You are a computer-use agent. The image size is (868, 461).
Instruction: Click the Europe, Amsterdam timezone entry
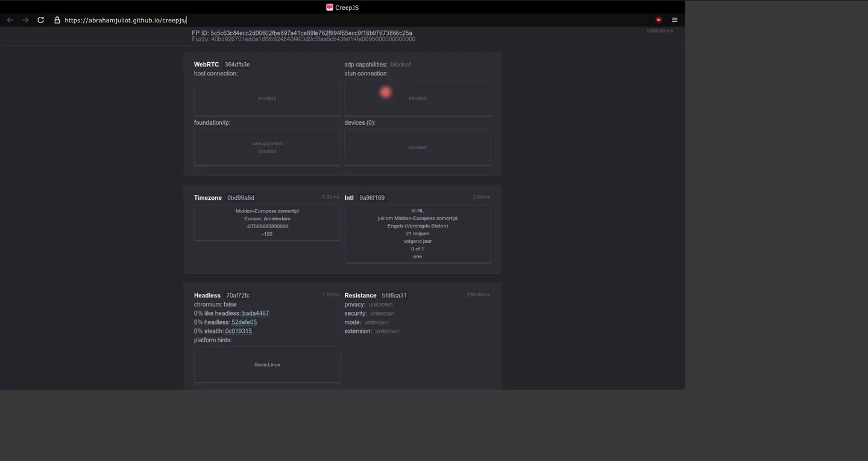pyautogui.click(x=267, y=218)
